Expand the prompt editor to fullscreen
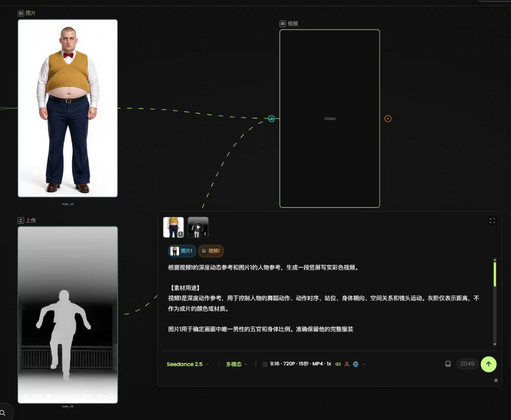This screenshot has height=420, width=511. [x=492, y=221]
